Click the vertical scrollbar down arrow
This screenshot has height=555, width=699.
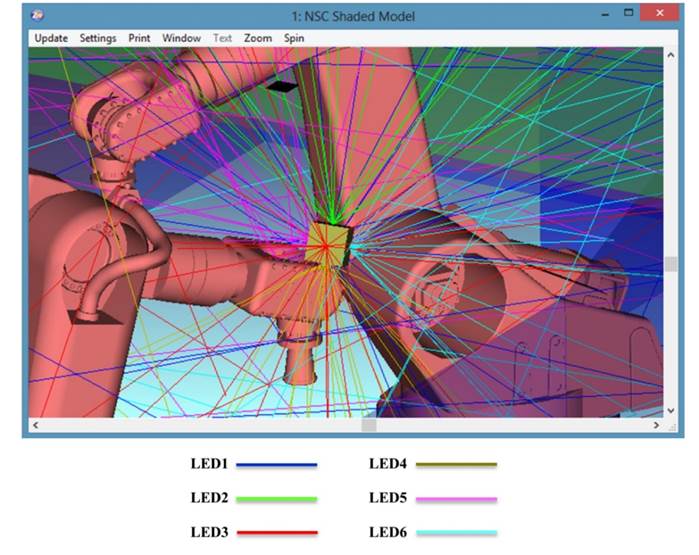click(670, 410)
